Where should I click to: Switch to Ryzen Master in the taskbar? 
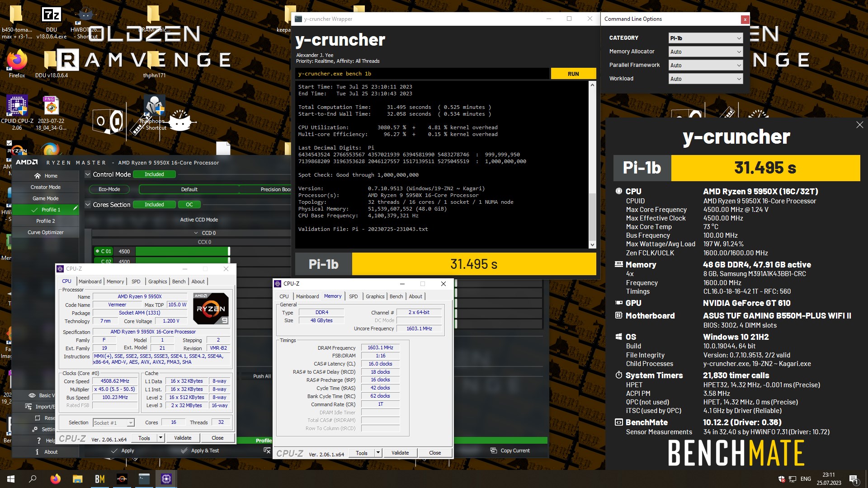coord(122,479)
